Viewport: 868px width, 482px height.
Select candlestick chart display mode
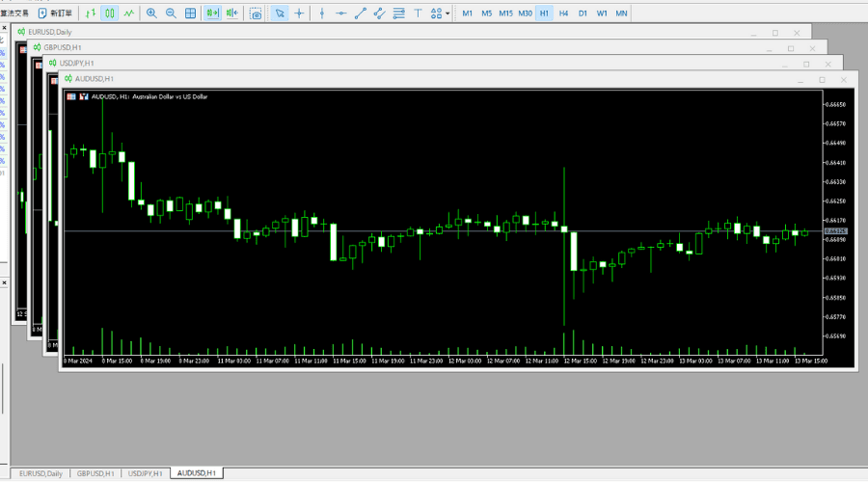pos(109,13)
